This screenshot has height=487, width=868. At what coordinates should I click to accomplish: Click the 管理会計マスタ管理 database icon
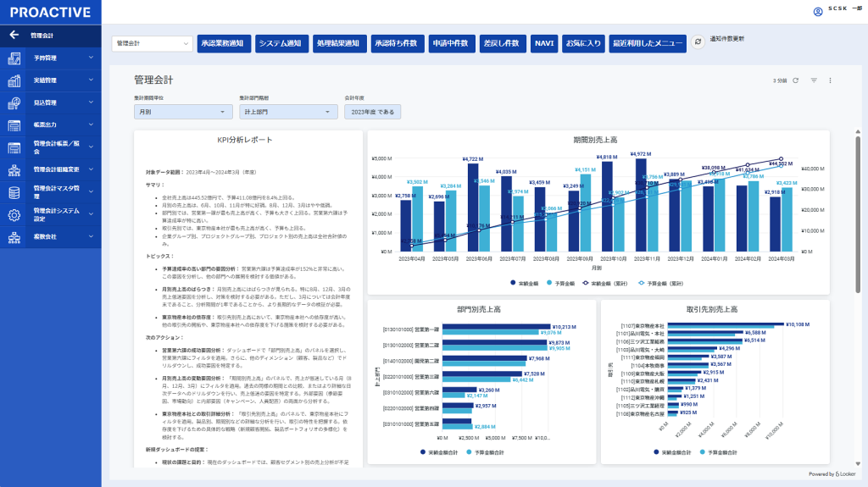click(x=14, y=192)
